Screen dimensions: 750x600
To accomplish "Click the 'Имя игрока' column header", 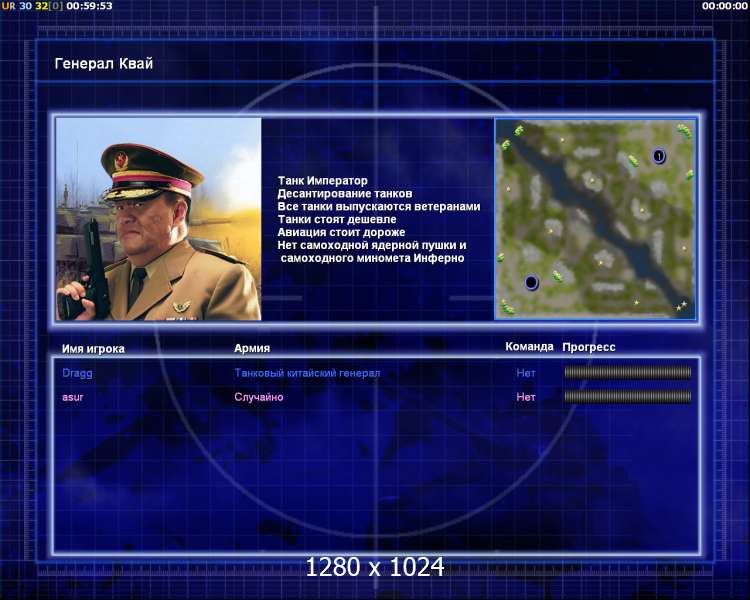I will tap(93, 349).
